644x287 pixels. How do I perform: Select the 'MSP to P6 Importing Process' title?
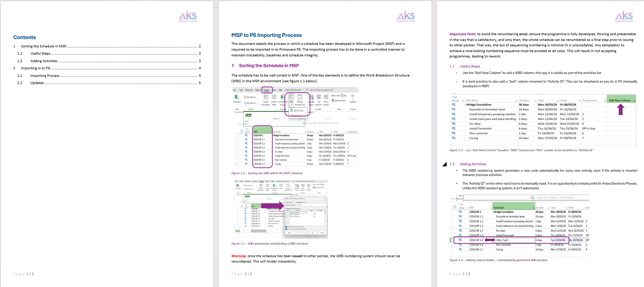click(x=267, y=35)
